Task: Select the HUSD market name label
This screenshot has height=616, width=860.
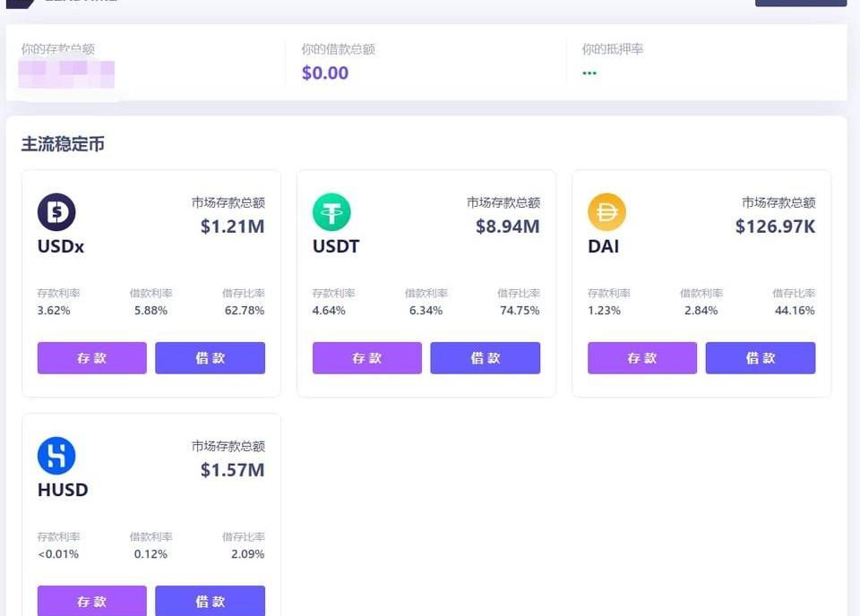Action: click(x=63, y=490)
